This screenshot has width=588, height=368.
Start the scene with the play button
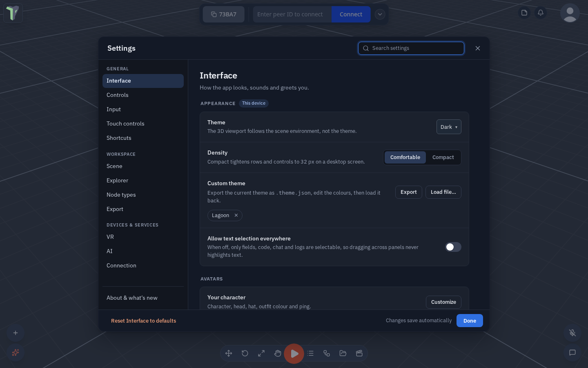pos(294,354)
